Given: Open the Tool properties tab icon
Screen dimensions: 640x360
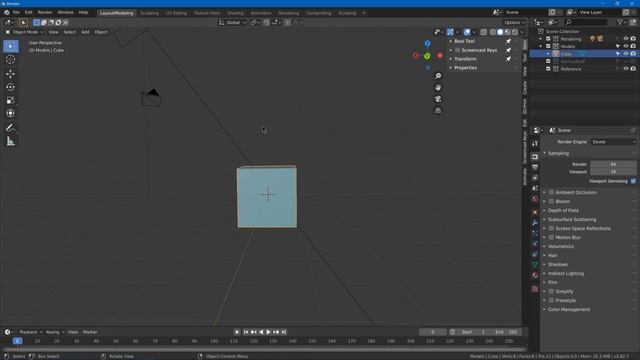Looking at the screenshot, I should (x=535, y=144).
